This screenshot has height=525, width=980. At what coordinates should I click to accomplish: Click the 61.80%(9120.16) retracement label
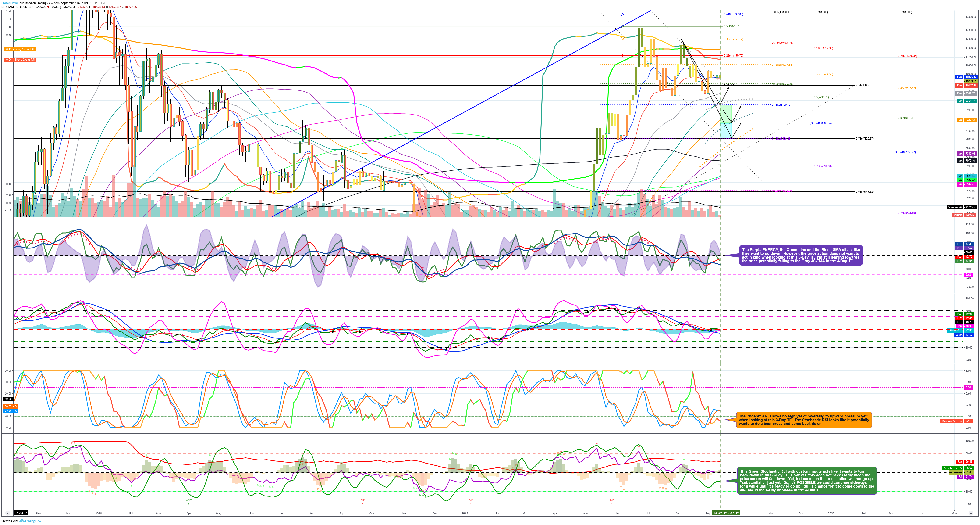[x=781, y=105]
